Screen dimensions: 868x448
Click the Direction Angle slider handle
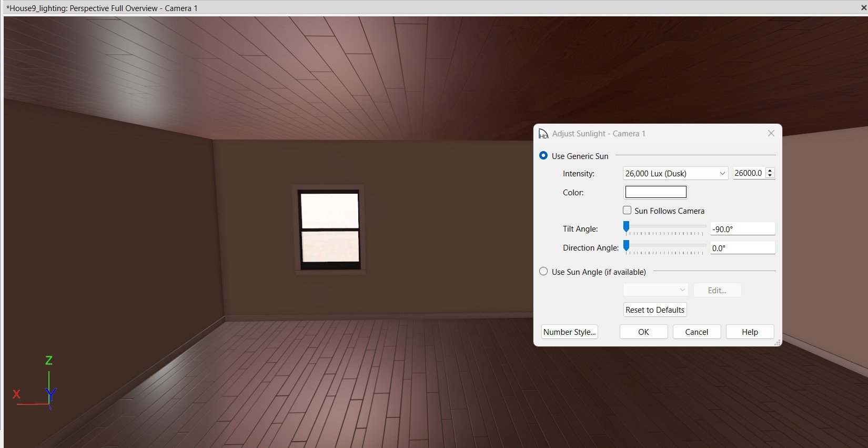pyautogui.click(x=626, y=246)
